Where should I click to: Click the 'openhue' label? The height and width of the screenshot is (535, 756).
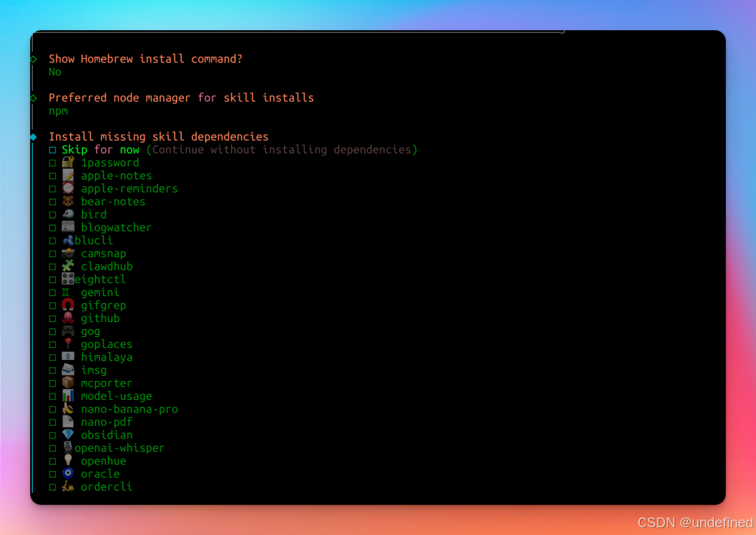104,461
